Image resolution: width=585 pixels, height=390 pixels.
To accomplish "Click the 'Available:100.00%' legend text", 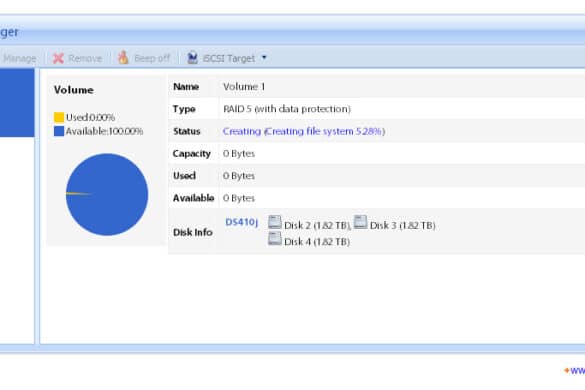I will [104, 131].
